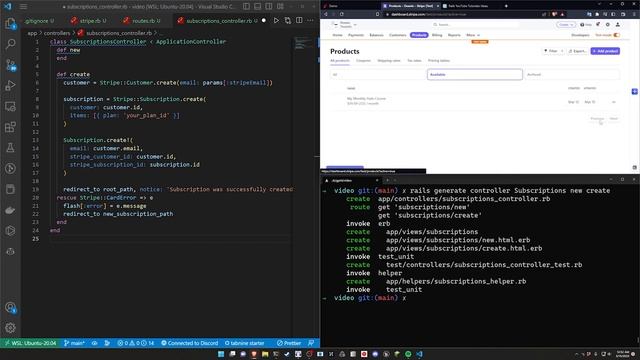Open Stripe Help menu
The height and width of the screenshot is (360, 640).
point(586,24)
